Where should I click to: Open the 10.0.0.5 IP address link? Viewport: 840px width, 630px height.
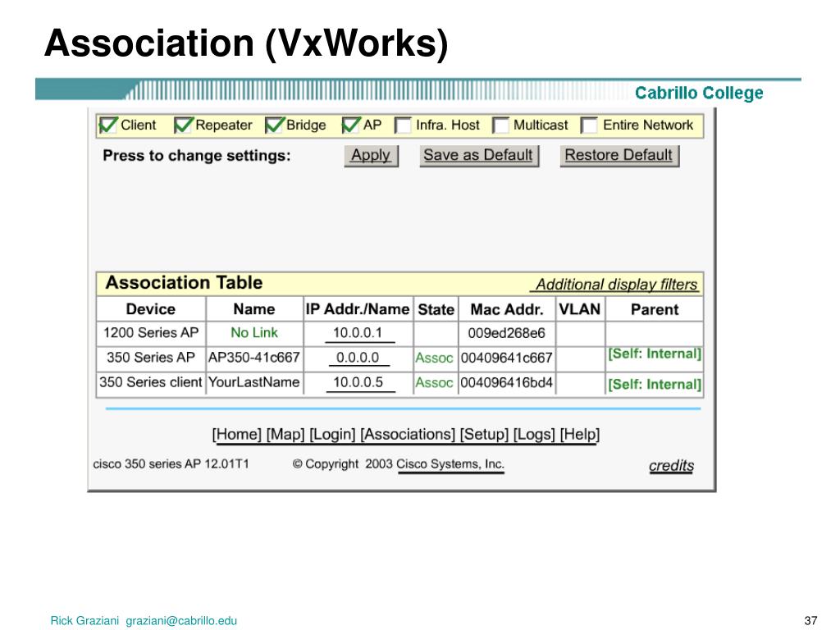click(x=358, y=382)
